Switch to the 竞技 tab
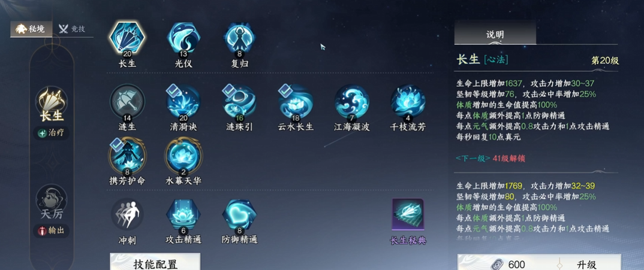The height and width of the screenshot is (270, 644). [x=73, y=29]
